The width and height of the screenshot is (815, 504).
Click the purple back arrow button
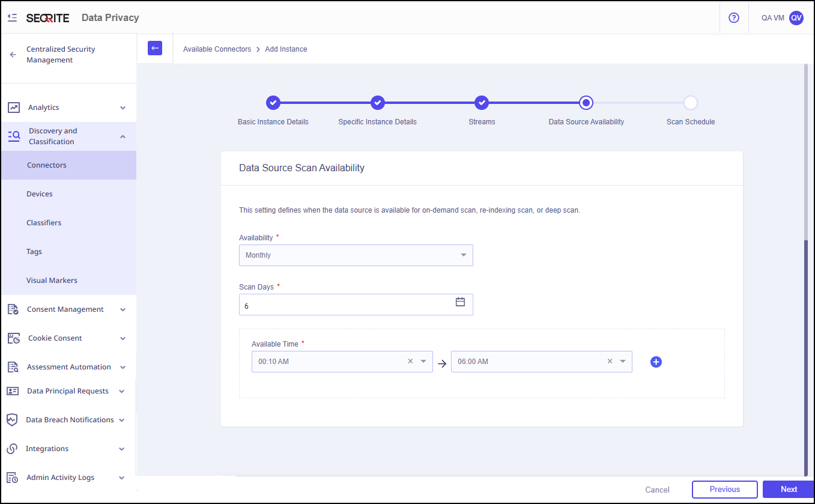pos(155,48)
